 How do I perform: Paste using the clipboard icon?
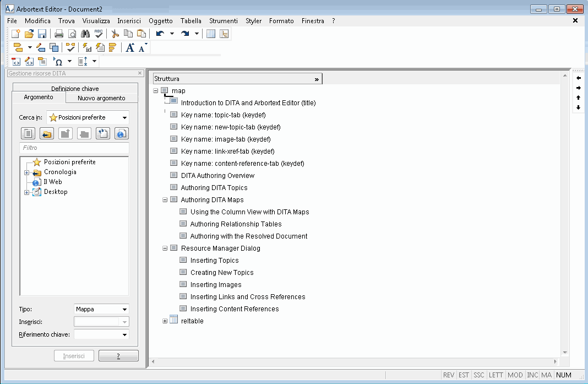(141, 34)
